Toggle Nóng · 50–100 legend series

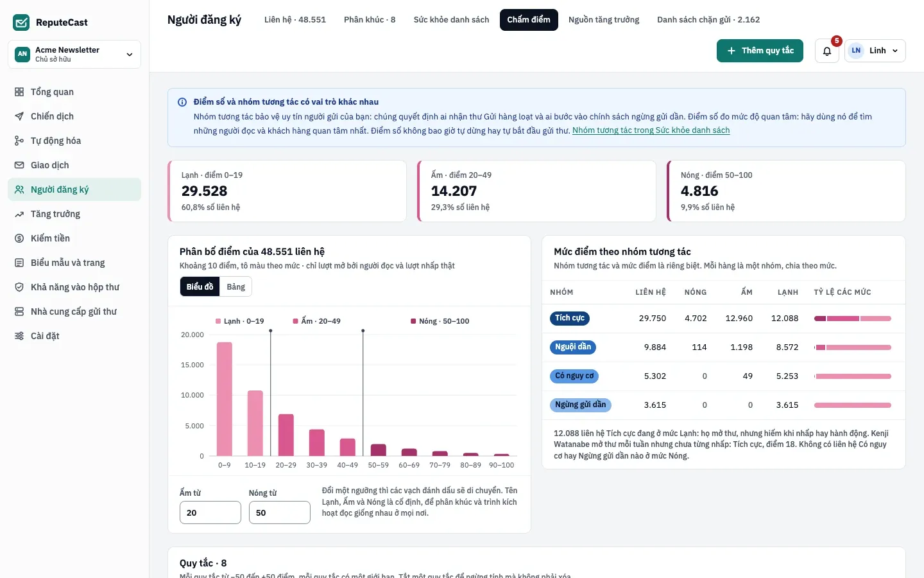pyautogui.click(x=440, y=321)
